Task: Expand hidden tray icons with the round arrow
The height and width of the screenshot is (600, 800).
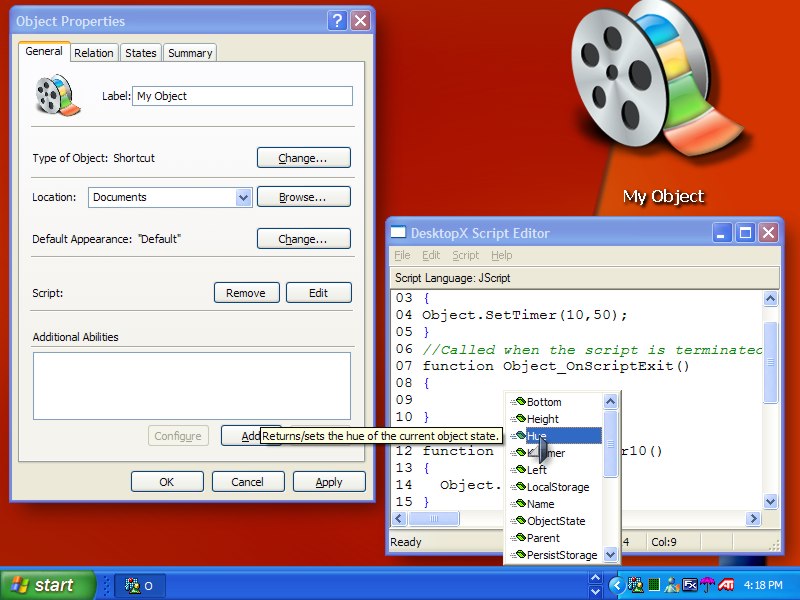Action: click(x=617, y=585)
